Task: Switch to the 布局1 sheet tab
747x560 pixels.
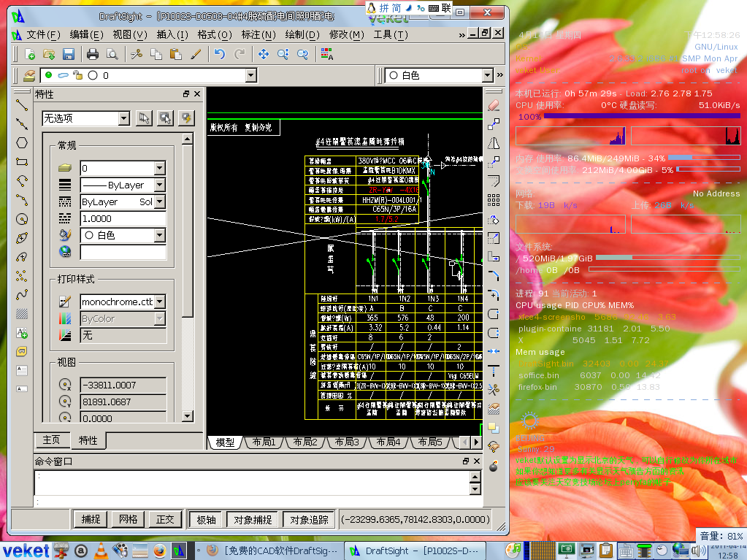Action: coord(264,442)
